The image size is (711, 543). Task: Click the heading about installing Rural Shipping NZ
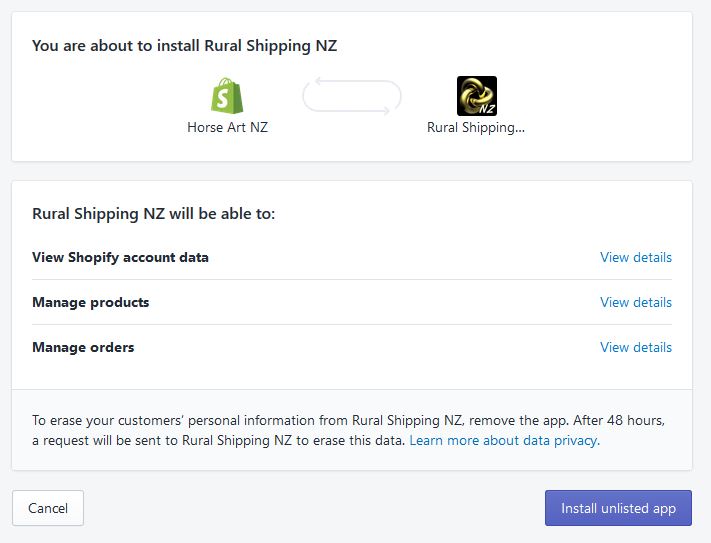click(185, 45)
